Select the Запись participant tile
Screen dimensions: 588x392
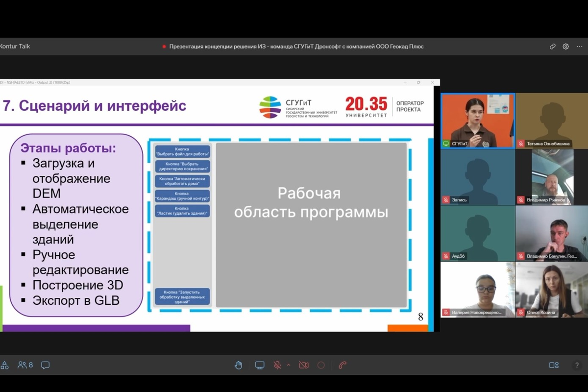click(478, 177)
